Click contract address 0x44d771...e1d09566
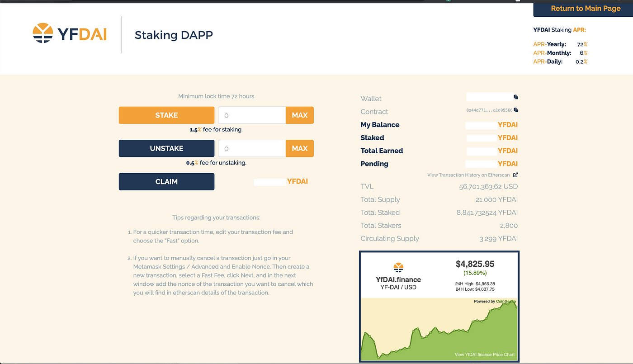The height and width of the screenshot is (364, 633). [489, 110]
